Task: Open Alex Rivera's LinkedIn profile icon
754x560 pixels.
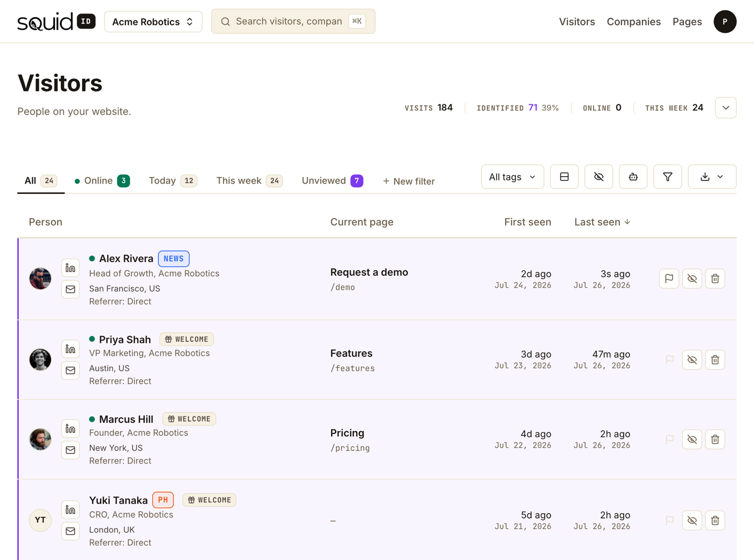Action: click(71, 268)
